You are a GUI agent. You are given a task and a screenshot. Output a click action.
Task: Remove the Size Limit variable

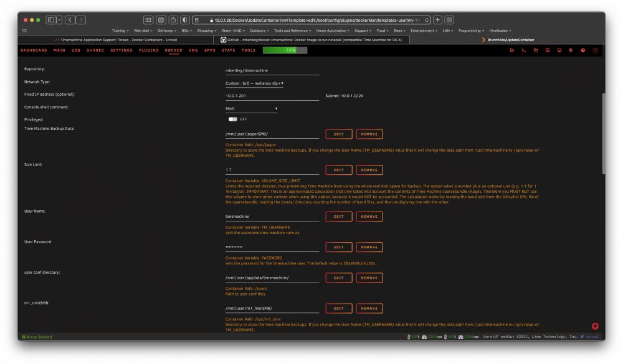click(x=369, y=170)
